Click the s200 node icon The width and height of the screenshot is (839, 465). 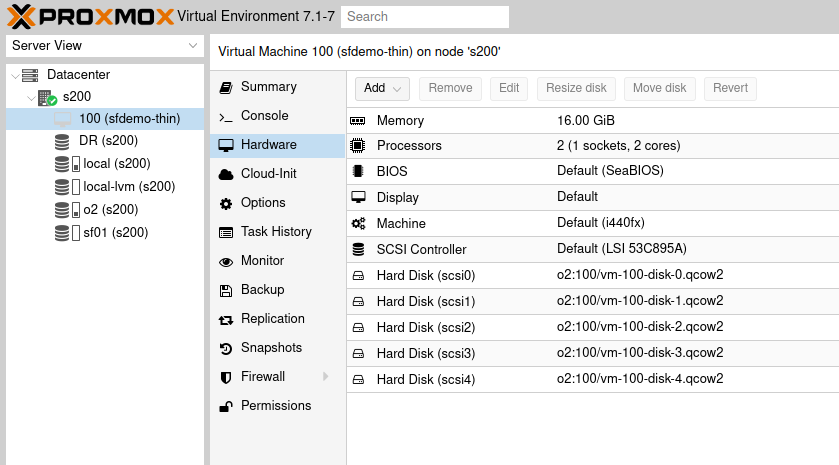pos(48,97)
